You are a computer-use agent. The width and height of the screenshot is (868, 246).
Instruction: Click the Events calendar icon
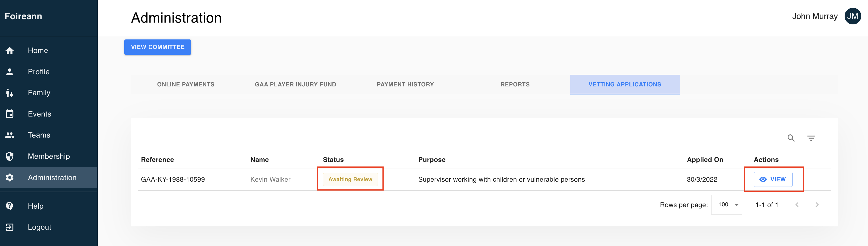click(10, 114)
